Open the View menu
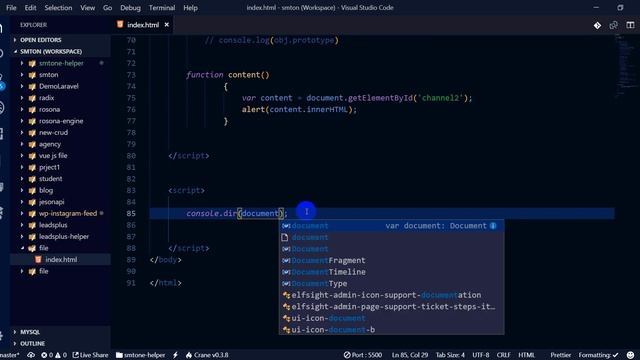The height and width of the screenshot is (360, 640). [x=87, y=8]
